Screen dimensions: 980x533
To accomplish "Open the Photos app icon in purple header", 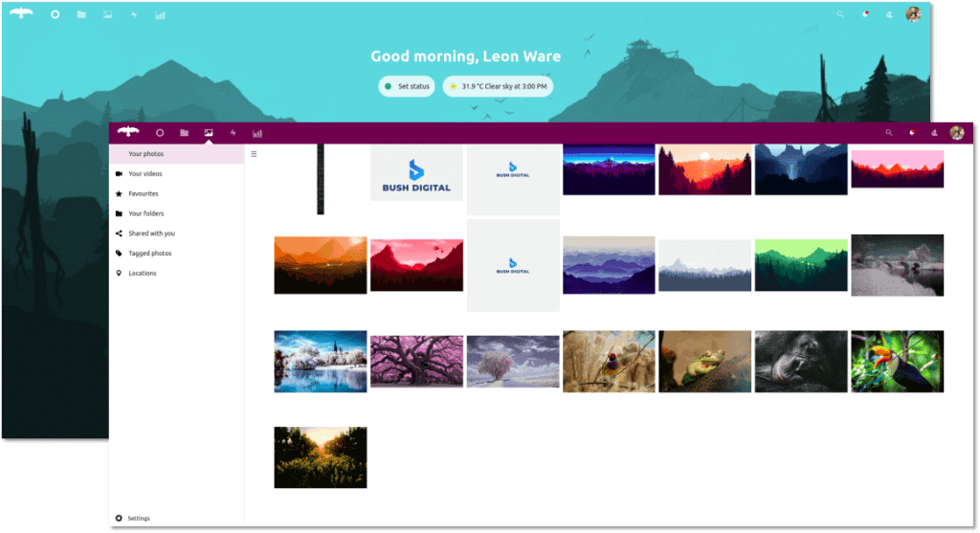I will (x=209, y=133).
